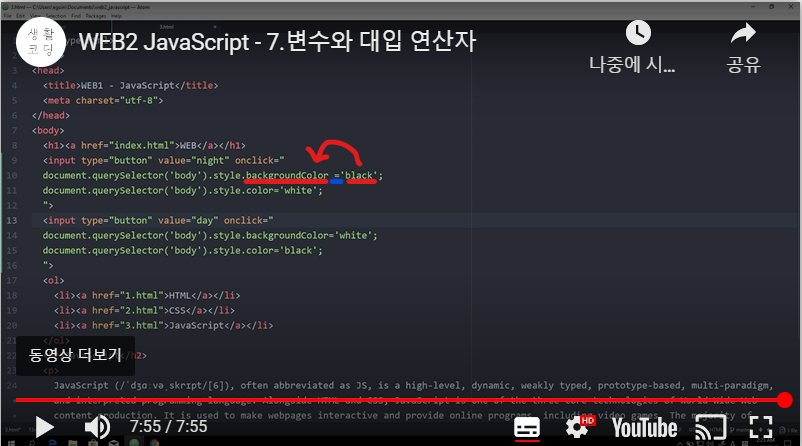This screenshot has width=802, height=446.
Task: Open the Find menu in Atom
Action: (x=76, y=16)
